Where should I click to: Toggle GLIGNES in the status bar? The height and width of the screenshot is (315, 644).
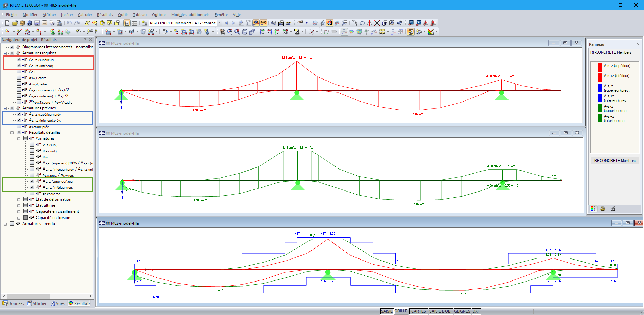[x=462, y=311]
